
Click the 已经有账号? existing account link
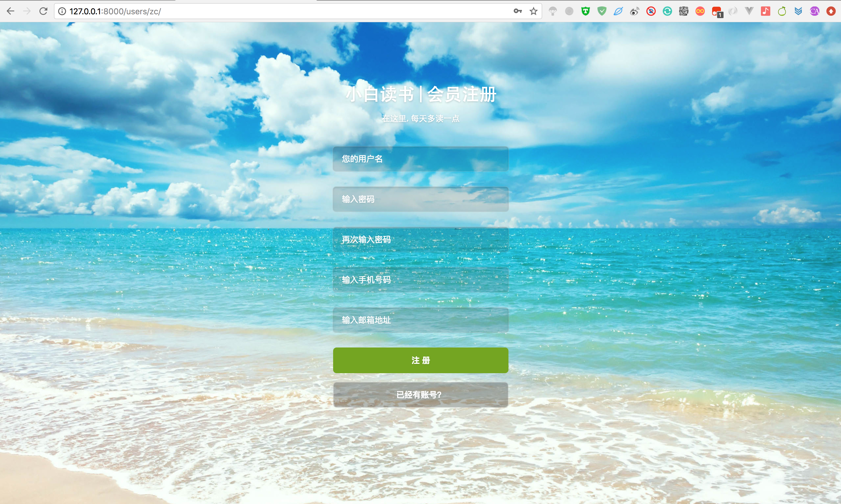[x=420, y=394]
